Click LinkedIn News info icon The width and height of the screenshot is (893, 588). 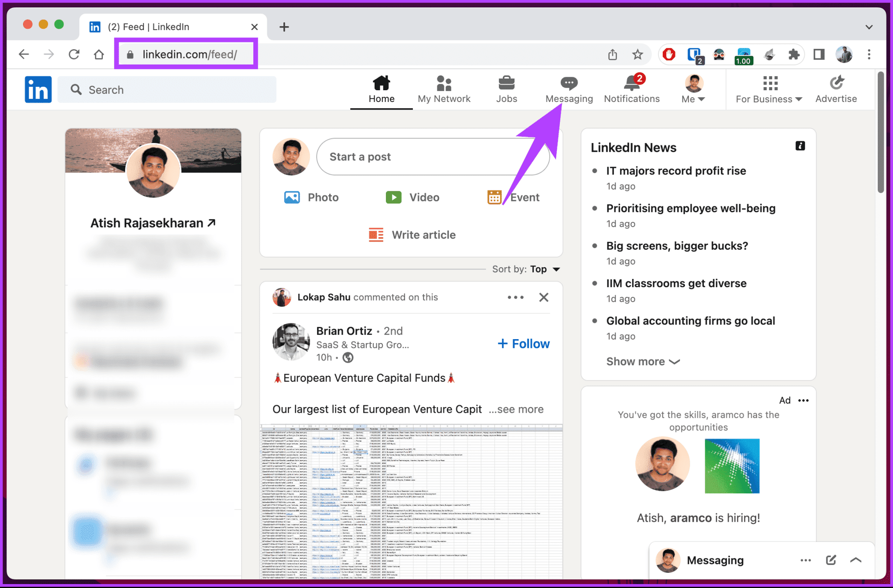(x=800, y=146)
